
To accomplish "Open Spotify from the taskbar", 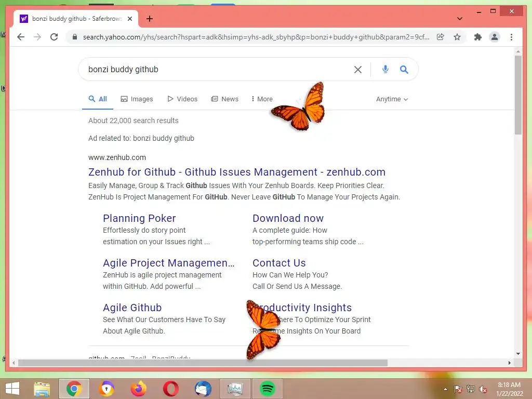I will tap(268, 389).
